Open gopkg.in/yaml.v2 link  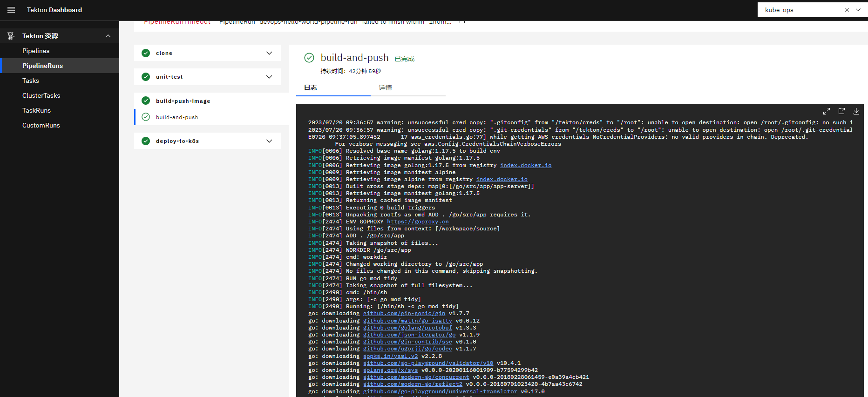(x=391, y=356)
